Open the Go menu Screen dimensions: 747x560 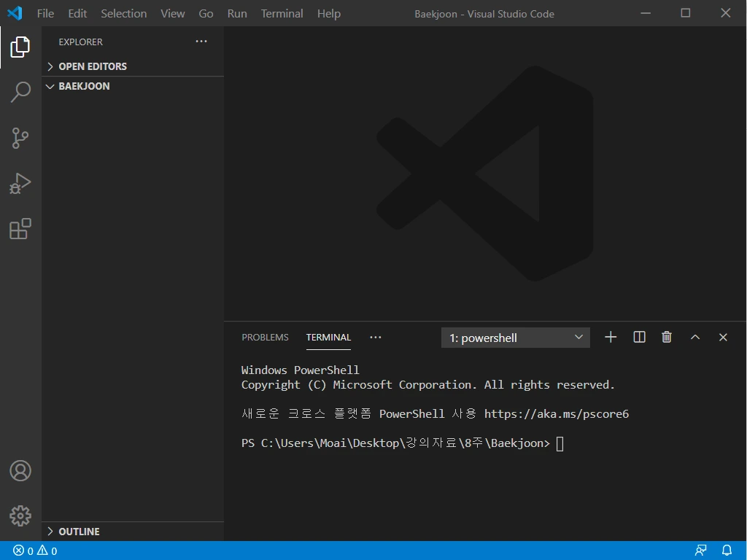coord(206,13)
